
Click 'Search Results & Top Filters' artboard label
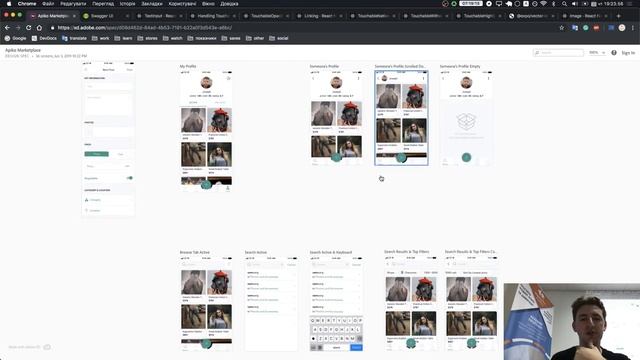click(407, 252)
